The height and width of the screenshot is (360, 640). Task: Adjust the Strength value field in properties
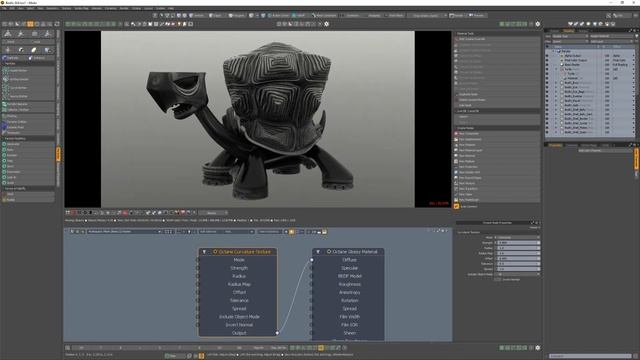tap(517, 242)
